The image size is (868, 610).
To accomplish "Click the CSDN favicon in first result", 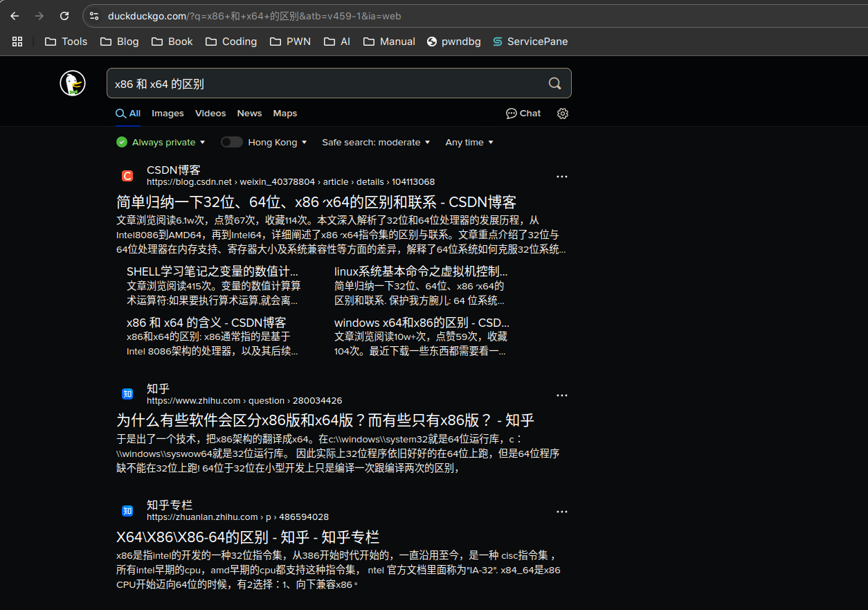I will pyautogui.click(x=127, y=176).
